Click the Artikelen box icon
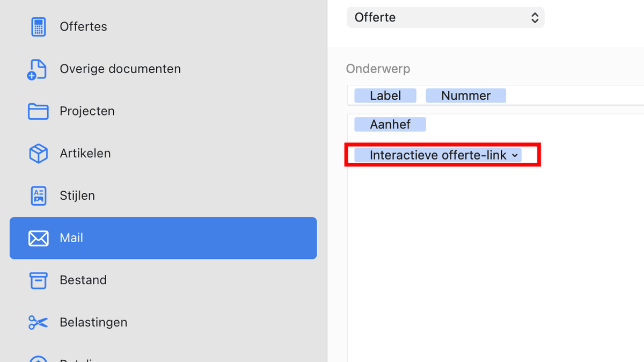The width and height of the screenshot is (644, 362). pos(38,154)
